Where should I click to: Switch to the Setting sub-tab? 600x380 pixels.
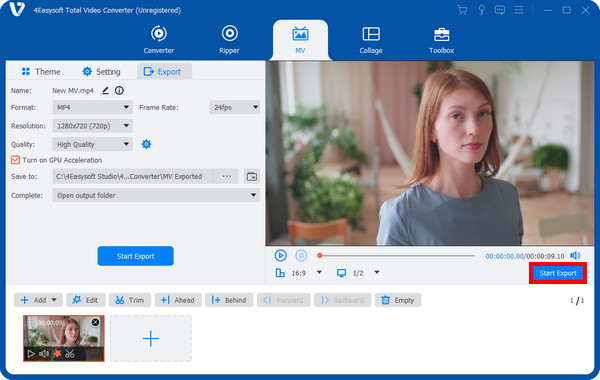coord(101,72)
